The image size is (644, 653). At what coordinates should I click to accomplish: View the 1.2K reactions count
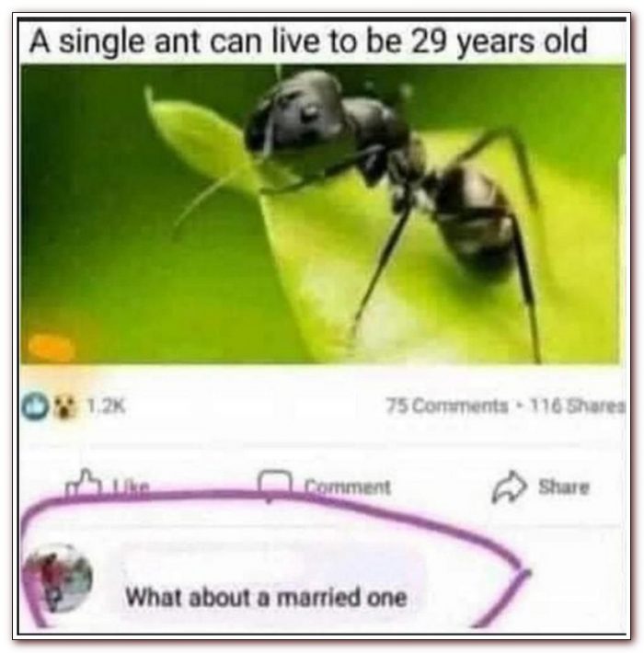[x=106, y=405]
